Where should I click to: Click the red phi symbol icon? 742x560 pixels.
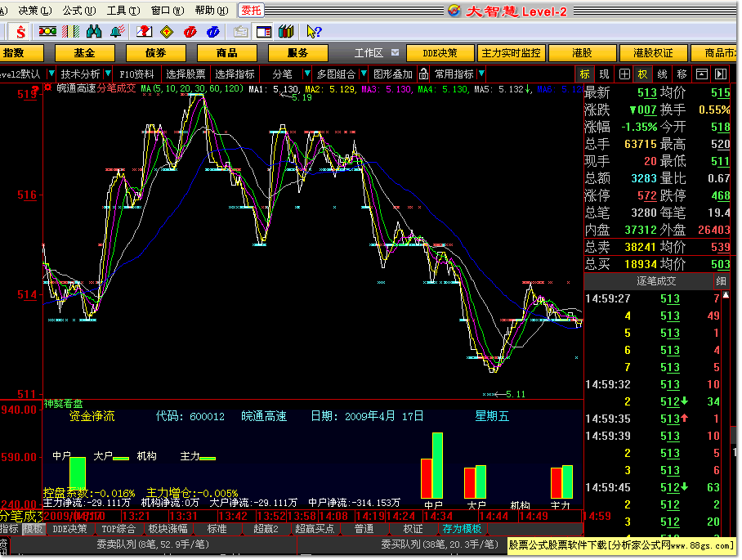(190, 32)
